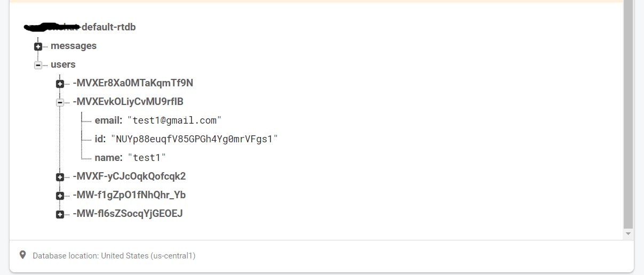Click the scrollbar down arrow
This screenshot has height=275, width=644.
point(628,233)
